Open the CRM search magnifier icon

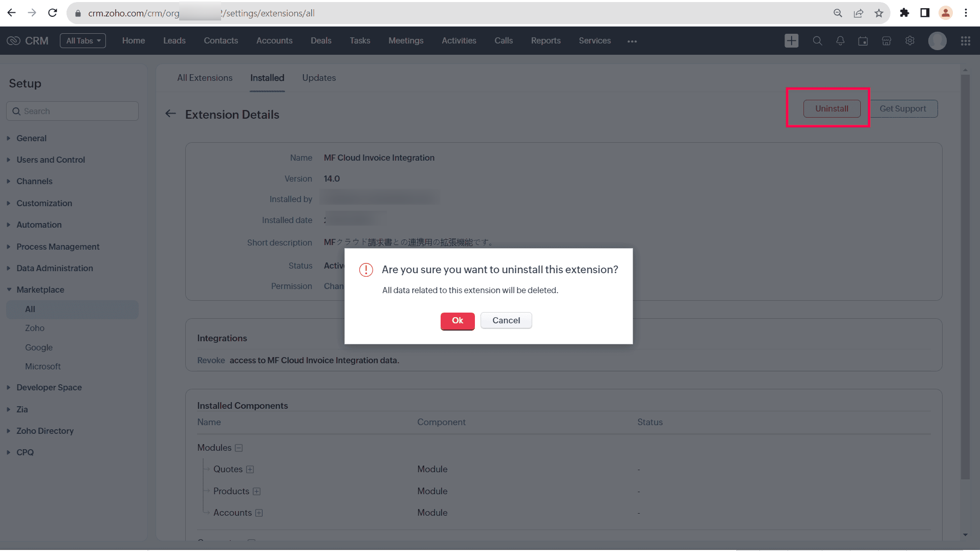click(x=817, y=41)
